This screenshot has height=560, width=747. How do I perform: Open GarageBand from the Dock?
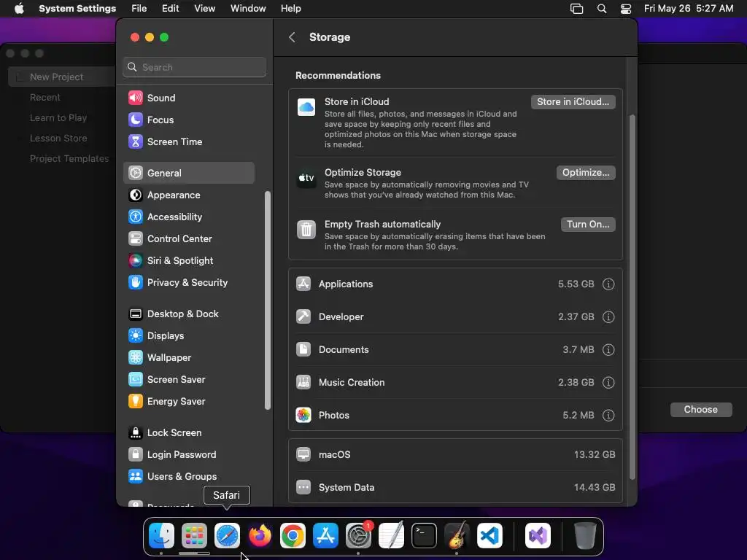457,536
